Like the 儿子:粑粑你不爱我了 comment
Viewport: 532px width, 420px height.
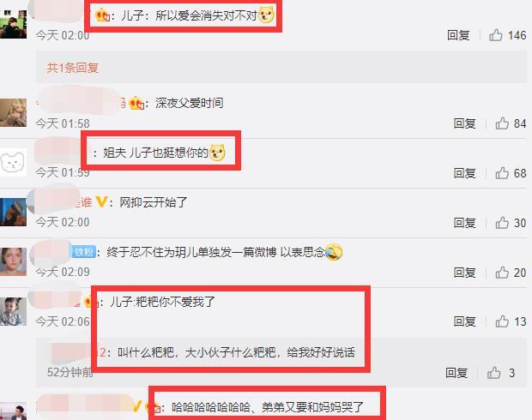tap(502, 321)
